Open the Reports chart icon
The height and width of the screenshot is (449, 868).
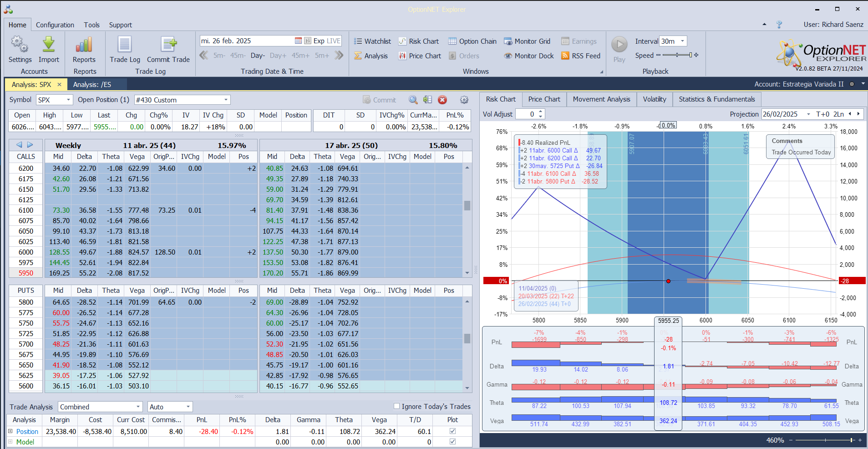point(84,45)
